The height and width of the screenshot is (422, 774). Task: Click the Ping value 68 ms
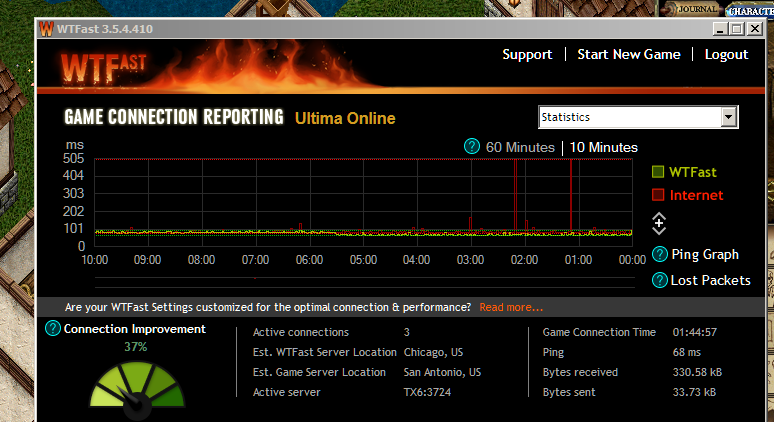(x=687, y=352)
